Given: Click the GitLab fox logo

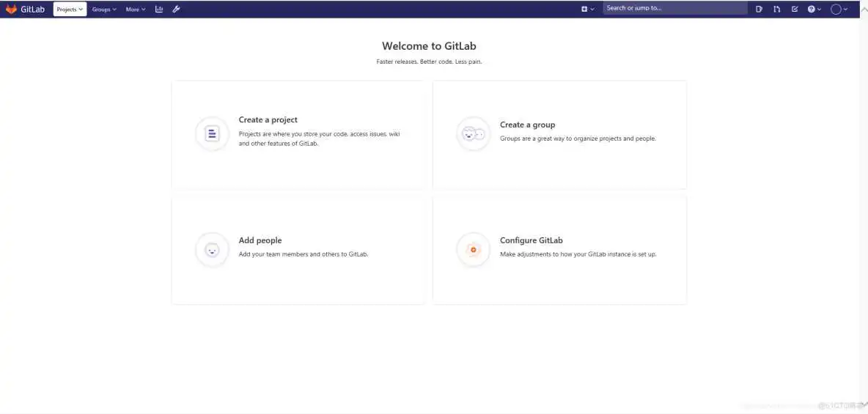Looking at the screenshot, I should (11, 10).
